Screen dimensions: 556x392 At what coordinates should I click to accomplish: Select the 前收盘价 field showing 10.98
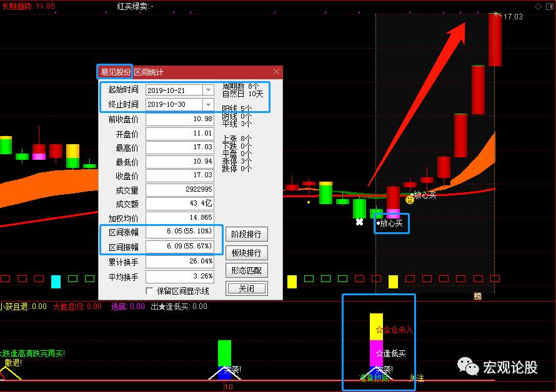[180, 119]
